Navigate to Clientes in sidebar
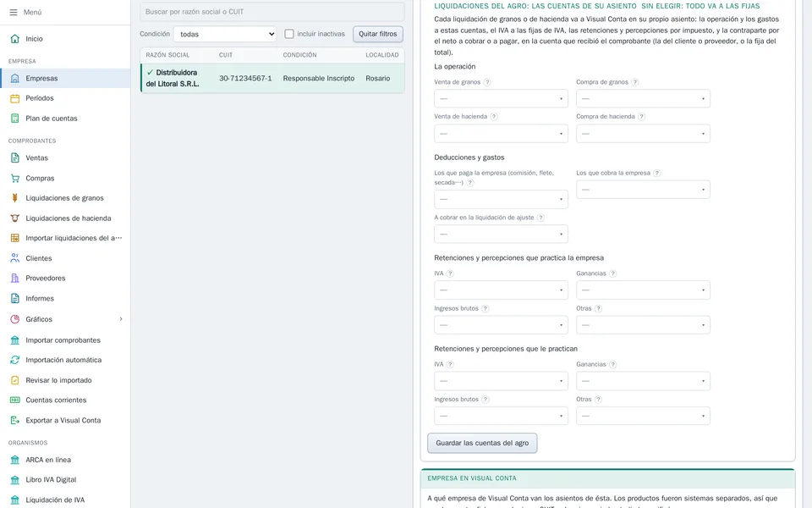 [65, 258]
